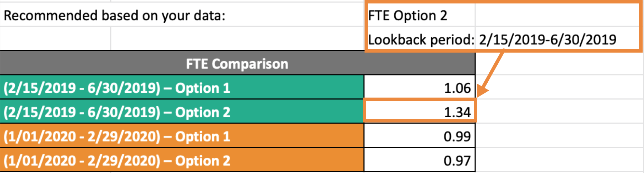Image resolution: width=644 pixels, height=173 pixels.
Task: Click the empty cell right of 'FTE Option 2'
Action: [558, 15]
